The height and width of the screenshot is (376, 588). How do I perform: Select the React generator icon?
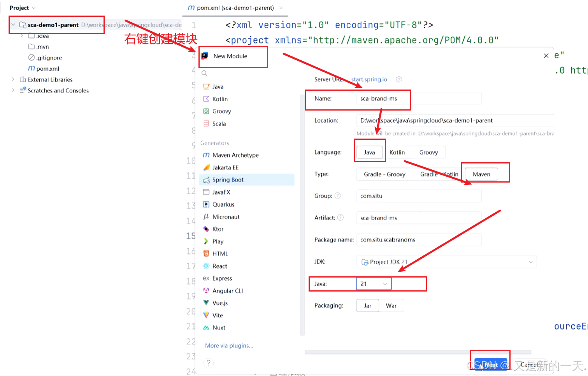point(206,266)
